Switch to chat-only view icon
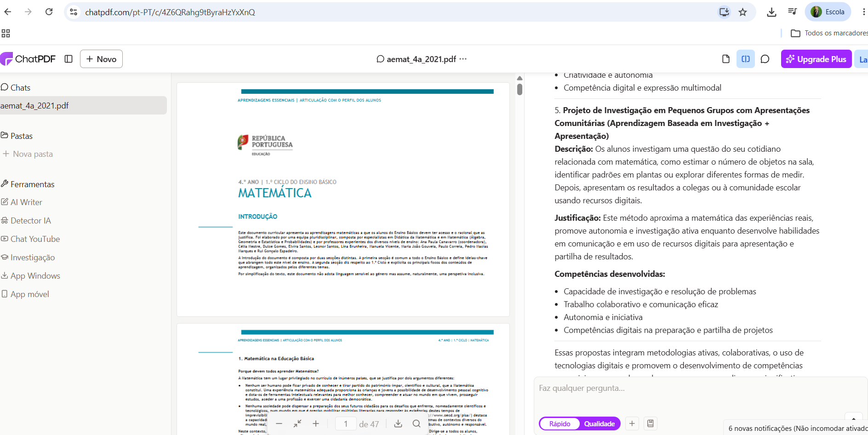The height and width of the screenshot is (435, 868). coord(765,59)
